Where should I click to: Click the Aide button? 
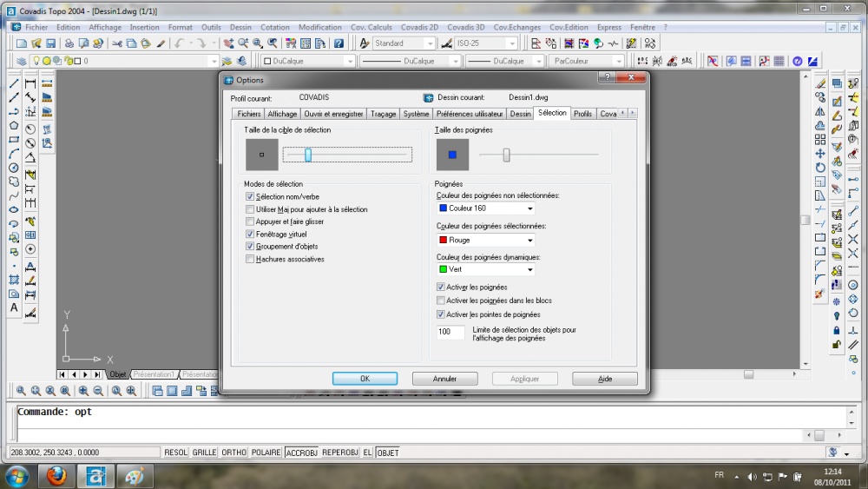[x=604, y=379]
